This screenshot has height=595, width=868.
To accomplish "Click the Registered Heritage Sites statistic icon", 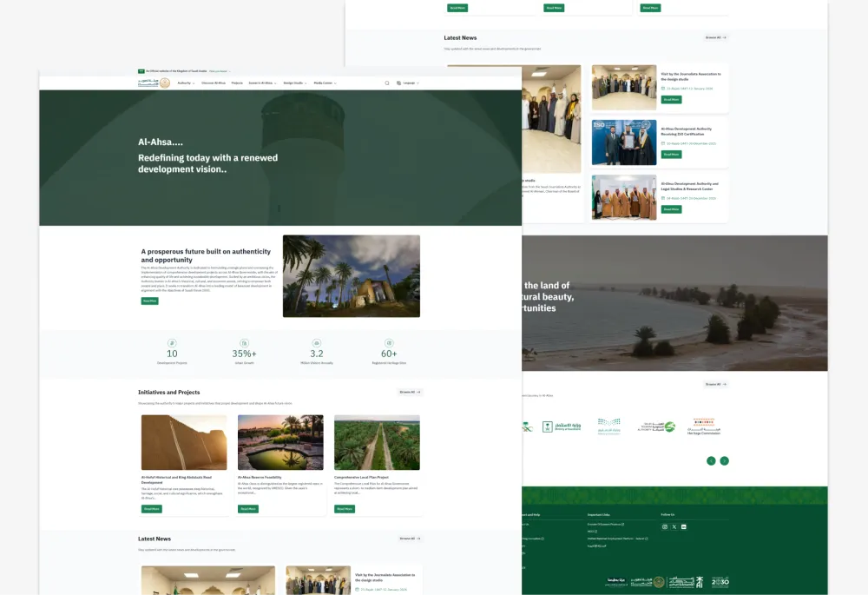I will [389, 343].
